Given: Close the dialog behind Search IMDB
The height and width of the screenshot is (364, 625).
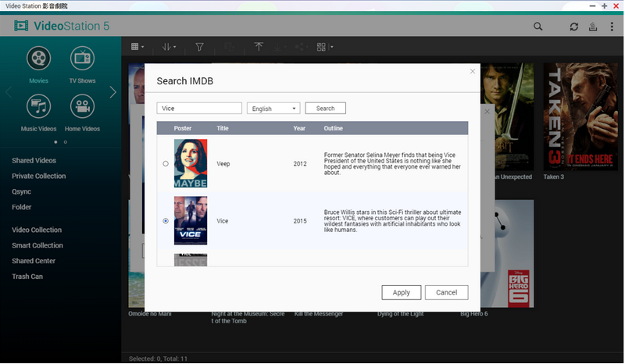Looking at the screenshot, I should [x=487, y=112].
